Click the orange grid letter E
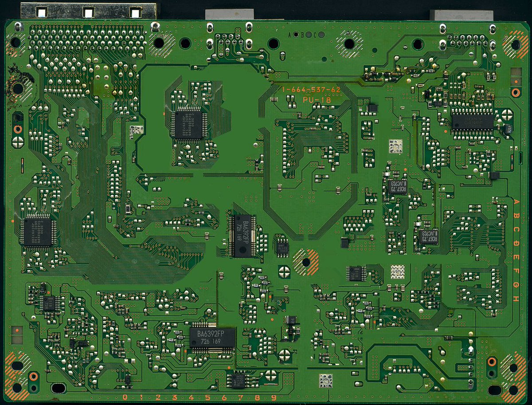 [516, 257]
